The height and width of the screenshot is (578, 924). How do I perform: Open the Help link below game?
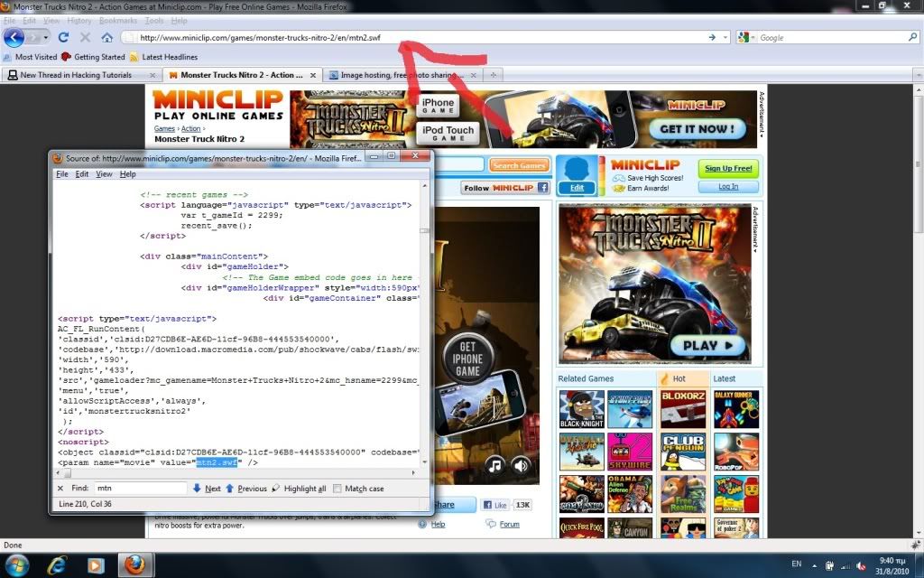(438, 524)
